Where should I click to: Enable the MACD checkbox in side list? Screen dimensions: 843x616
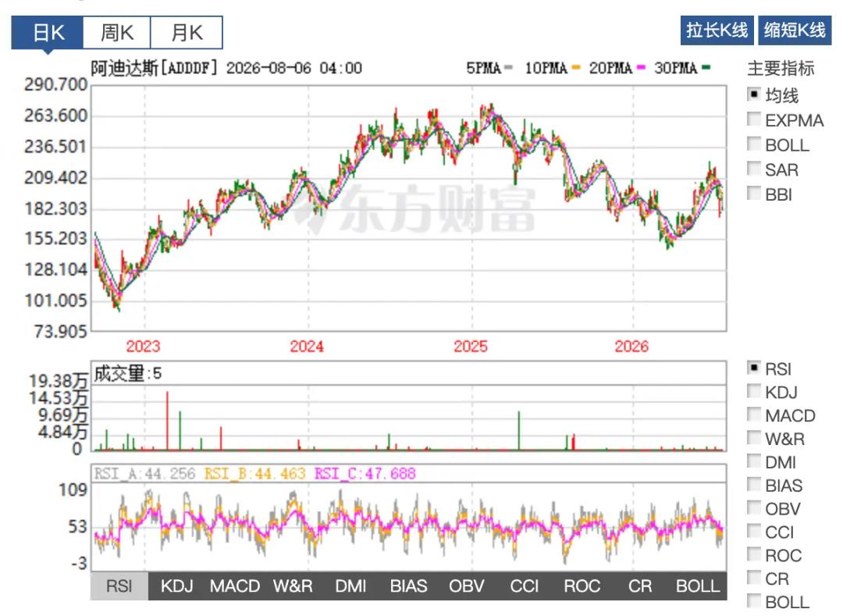point(754,415)
